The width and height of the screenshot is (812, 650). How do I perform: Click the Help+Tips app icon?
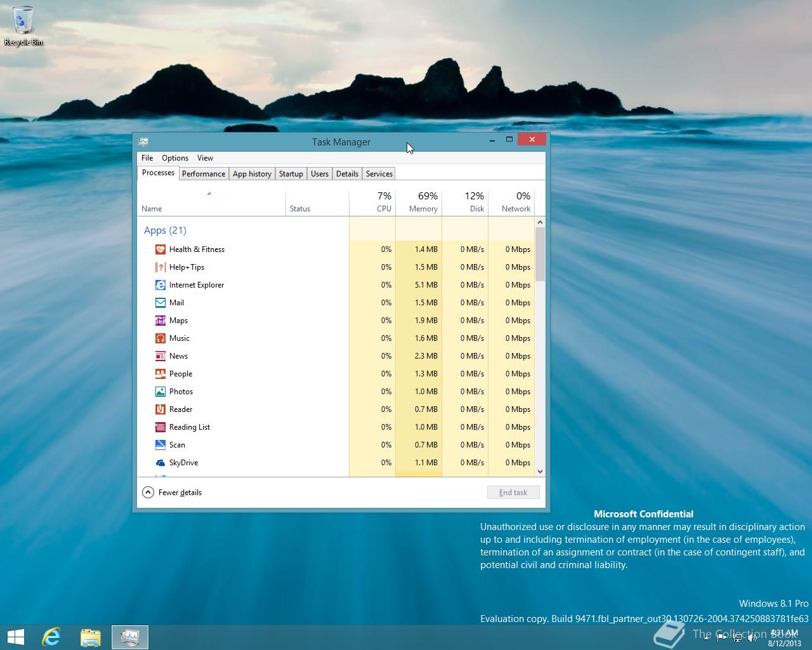pos(160,267)
